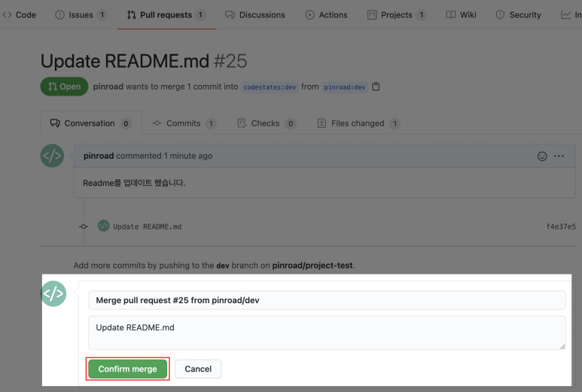
Task: Open the '1 minute ago' timestamp link
Action: pos(188,156)
